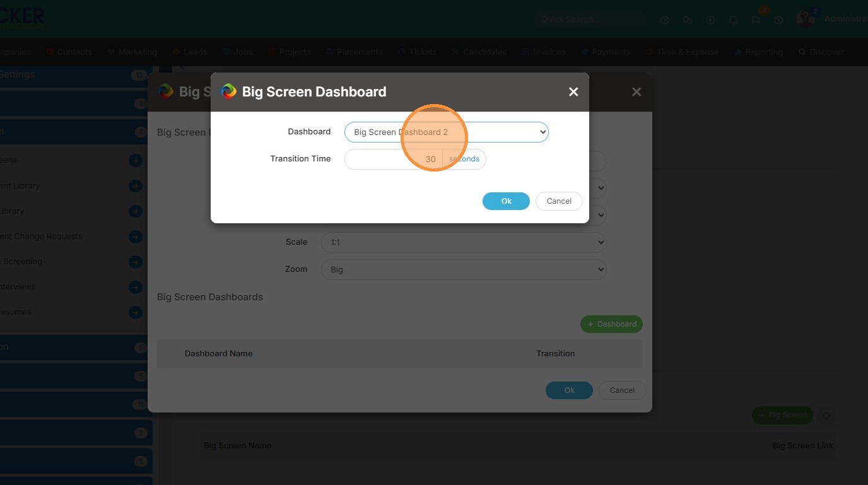The width and height of the screenshot is (868, 485).
Task: Click the green + Big Screen button
Action: [783, 415]
